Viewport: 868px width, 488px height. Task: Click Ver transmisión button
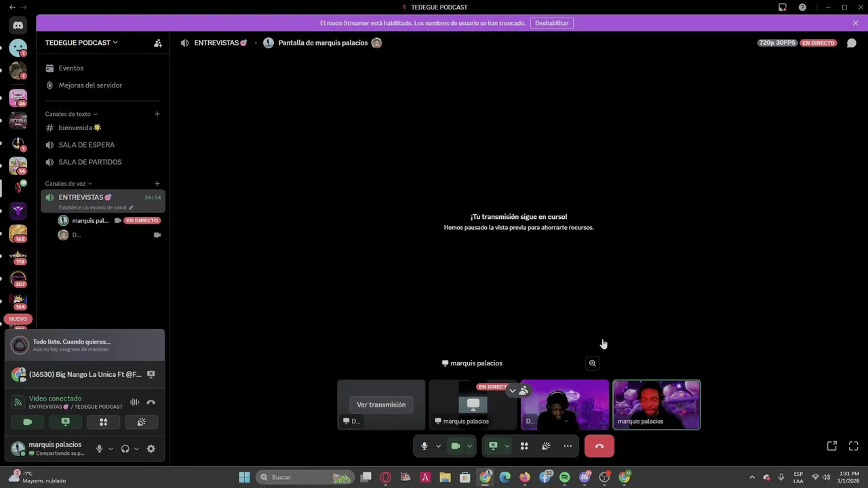[381, 405]
